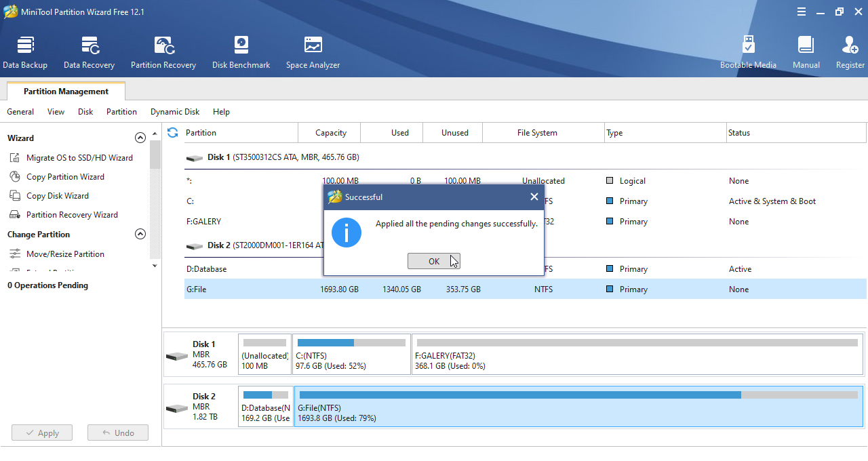Open the General menu
This screenshot has width=868, height=461.
click(x=20, y=112)
